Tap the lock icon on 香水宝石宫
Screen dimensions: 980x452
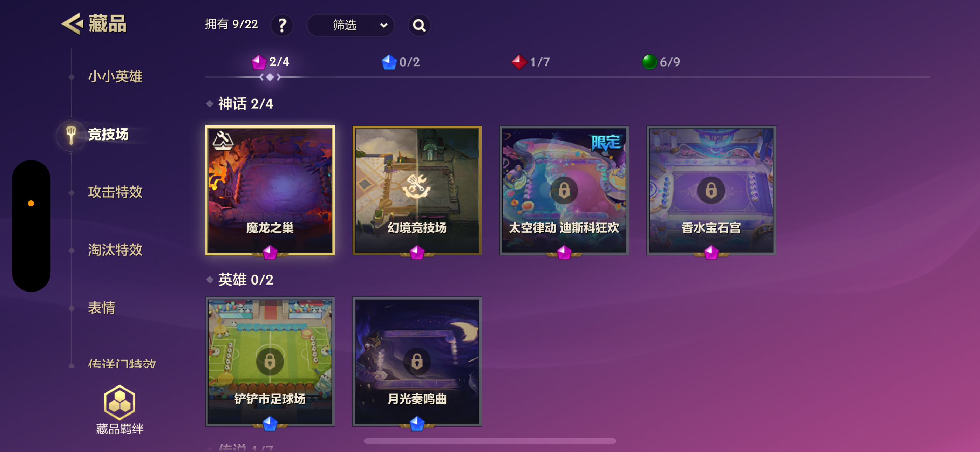pyautogui.click(x=711, y=190)
